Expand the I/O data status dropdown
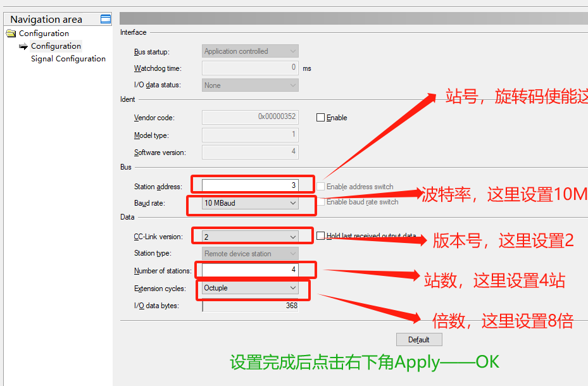The image size is (588, 386). tap(250, 85)
